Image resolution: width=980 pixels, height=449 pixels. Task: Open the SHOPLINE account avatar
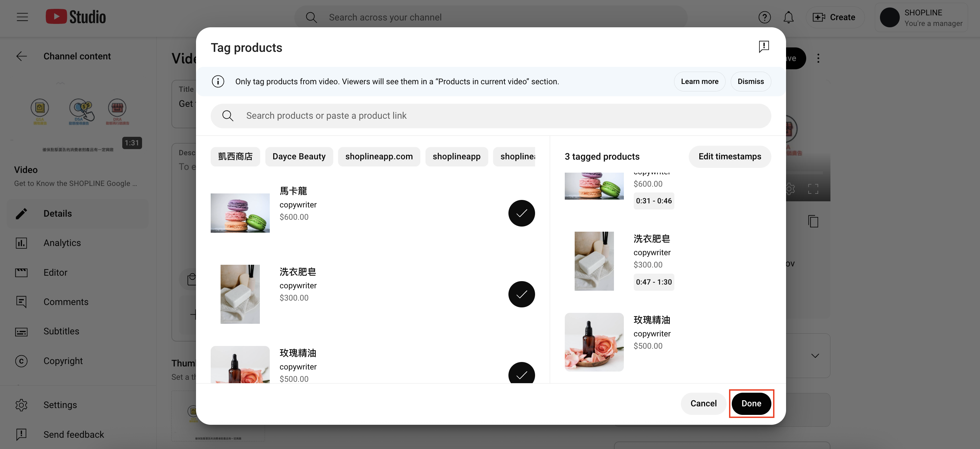(x=889, y=17)
